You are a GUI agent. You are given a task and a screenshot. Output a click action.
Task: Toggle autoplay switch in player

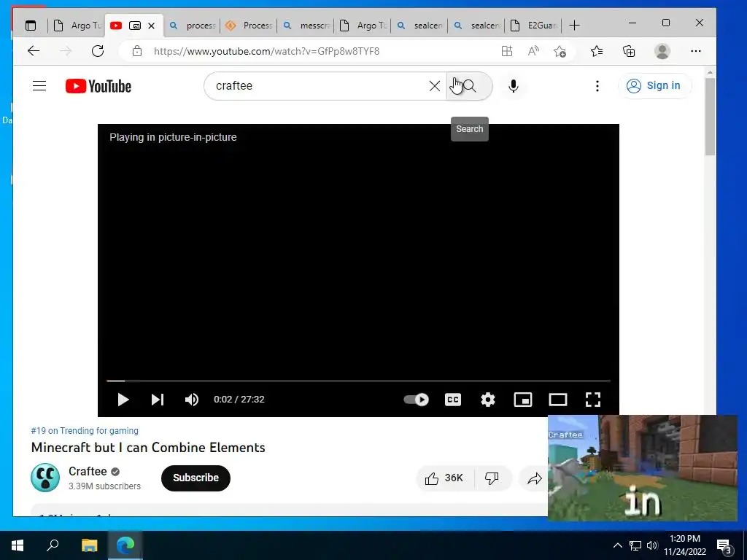click(x=416, y=399)
